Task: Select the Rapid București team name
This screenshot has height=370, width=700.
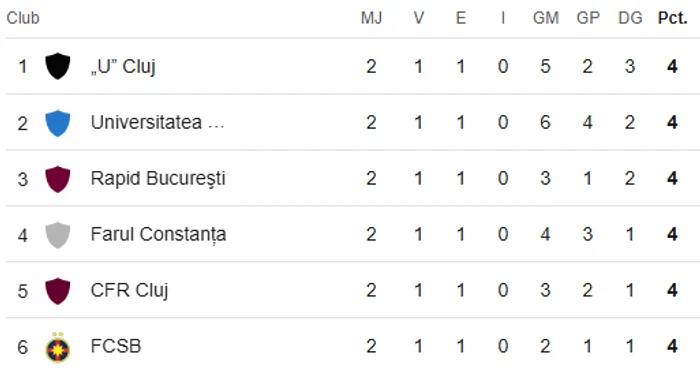Action: [x=158, y=179]
